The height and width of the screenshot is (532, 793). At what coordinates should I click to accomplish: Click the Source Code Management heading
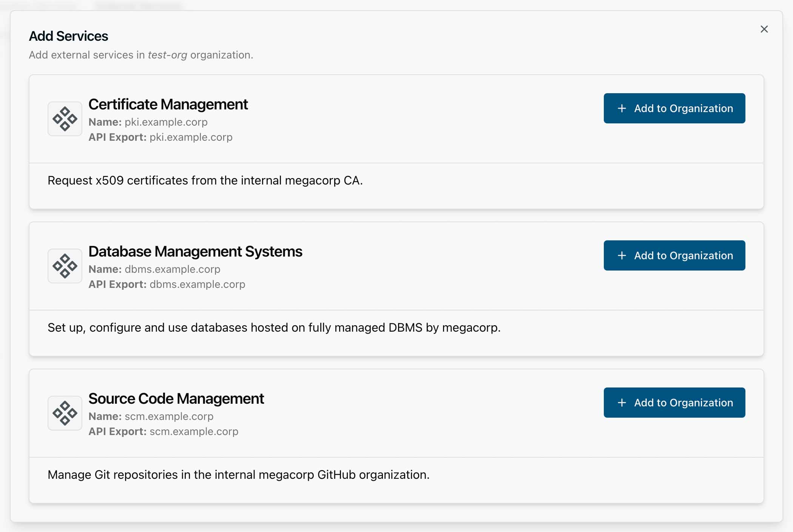[x=176, y=399]
